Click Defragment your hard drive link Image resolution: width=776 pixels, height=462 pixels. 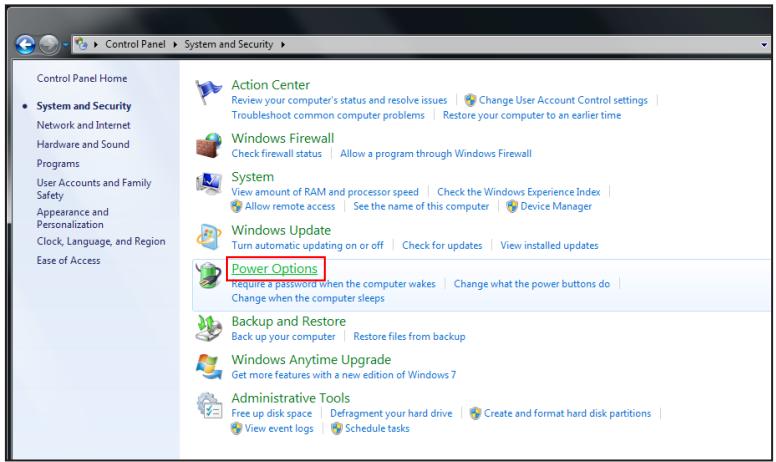click(391, 414)
